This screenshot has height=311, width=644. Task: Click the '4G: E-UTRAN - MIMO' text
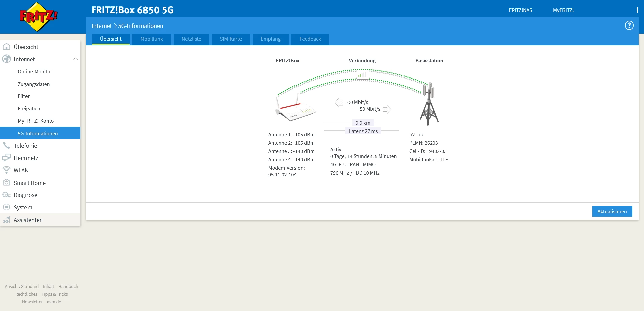tap(353, 165)
